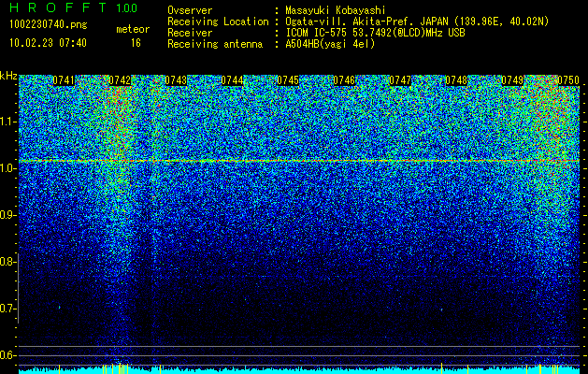Click the "Ovserver" field label
This screenshot has width=588, height=374.
pos(190,10)
